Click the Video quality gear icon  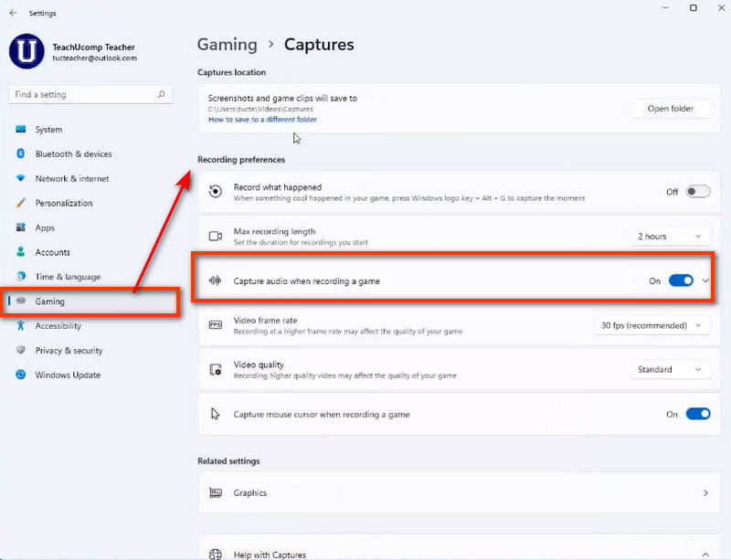216,370
